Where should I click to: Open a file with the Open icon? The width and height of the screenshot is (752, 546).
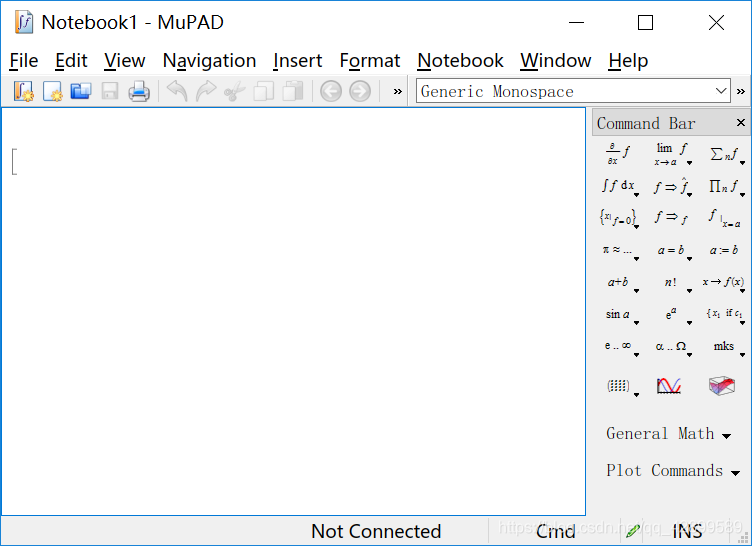click(x=81, y=91)
